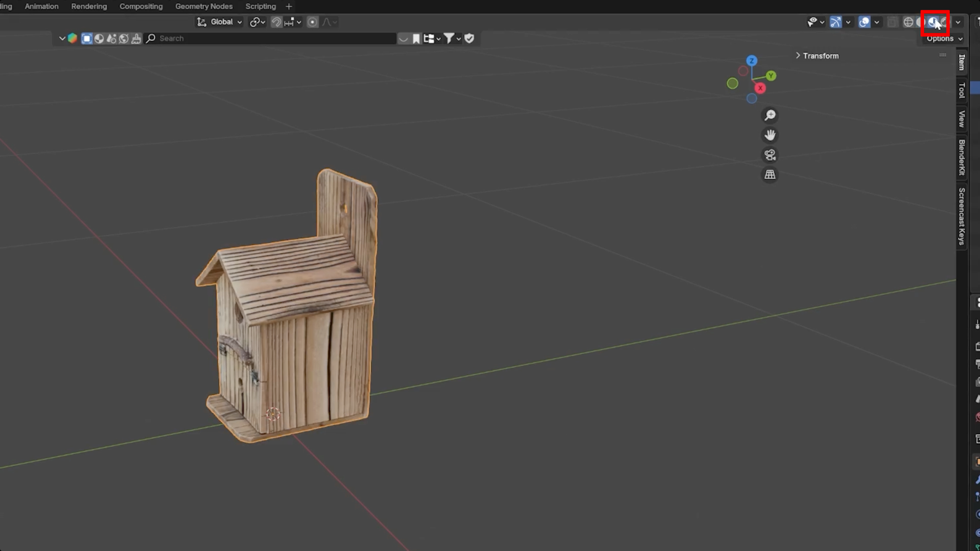Open the transform orientation Global dropdown
The height and width of the screenshot is (551, 980).
point(222,22)
